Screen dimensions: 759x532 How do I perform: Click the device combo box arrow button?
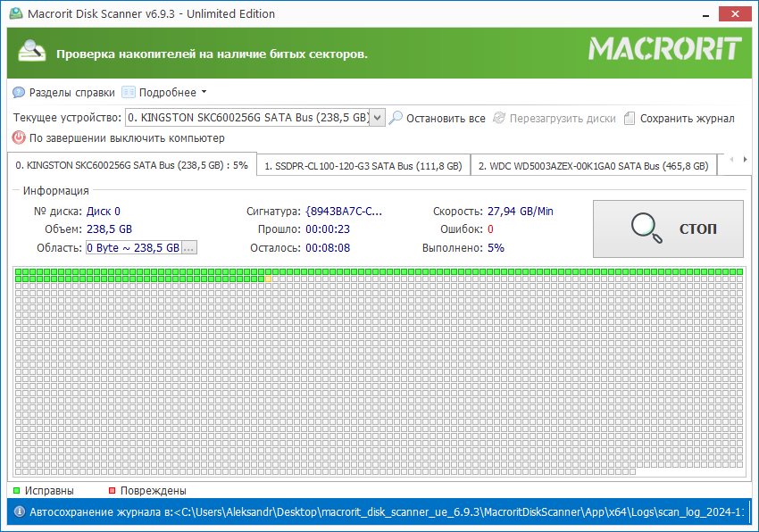coord(378,118)
